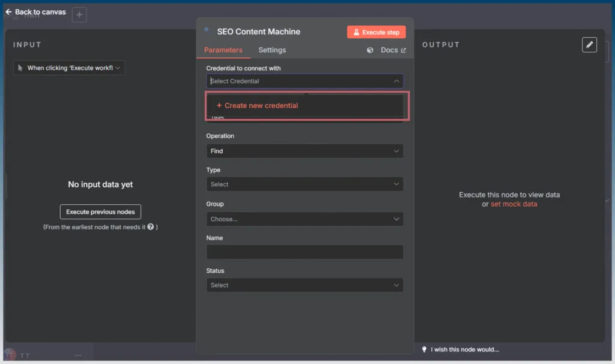Click the SEO Content Machine node icon
Image resolution: width=615 pixels, height=364 pixels.
(207, 29)
